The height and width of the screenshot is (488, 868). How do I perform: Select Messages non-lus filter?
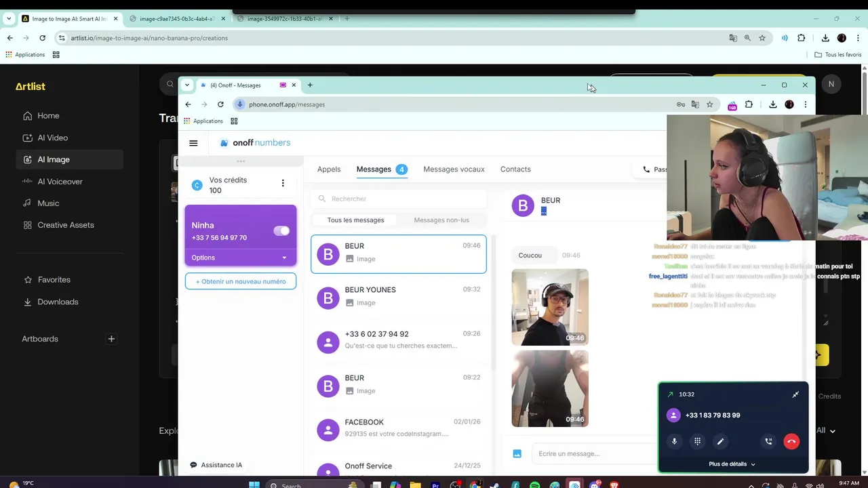click(441, 220)
